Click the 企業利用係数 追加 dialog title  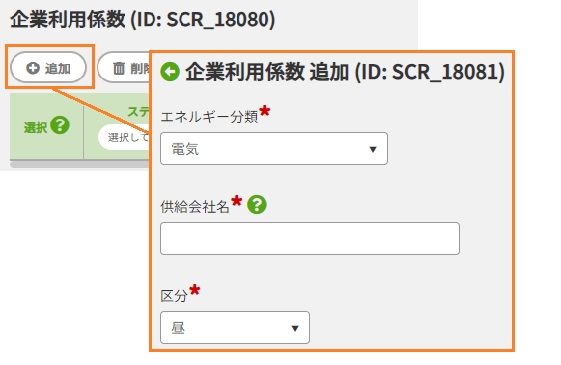(x=345, y=72)
